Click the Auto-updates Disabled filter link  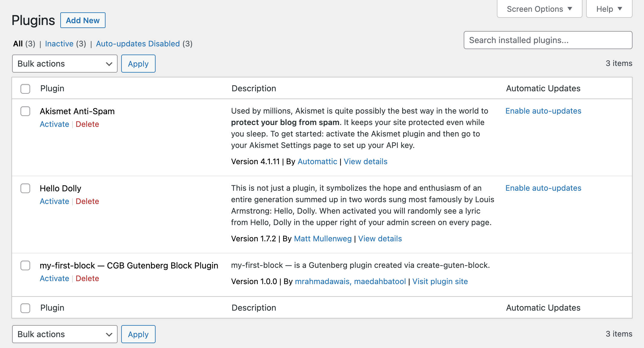pos(137,43)
